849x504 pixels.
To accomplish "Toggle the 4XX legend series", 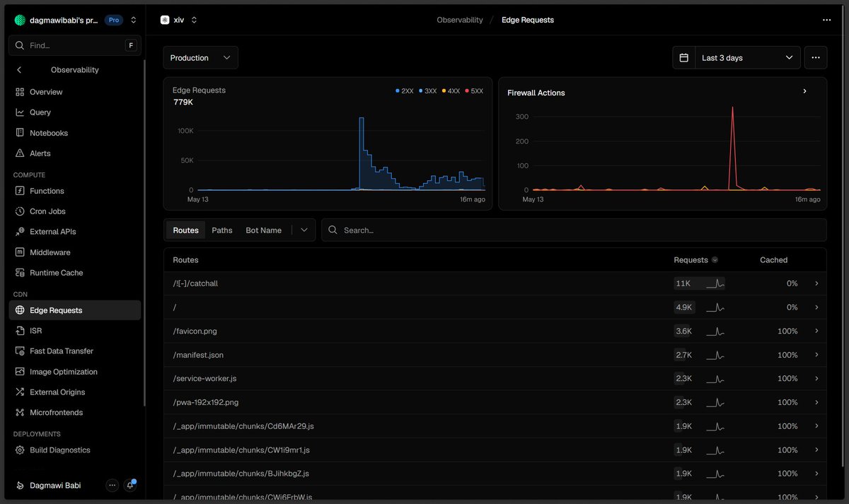I will (x=451, y=91).
